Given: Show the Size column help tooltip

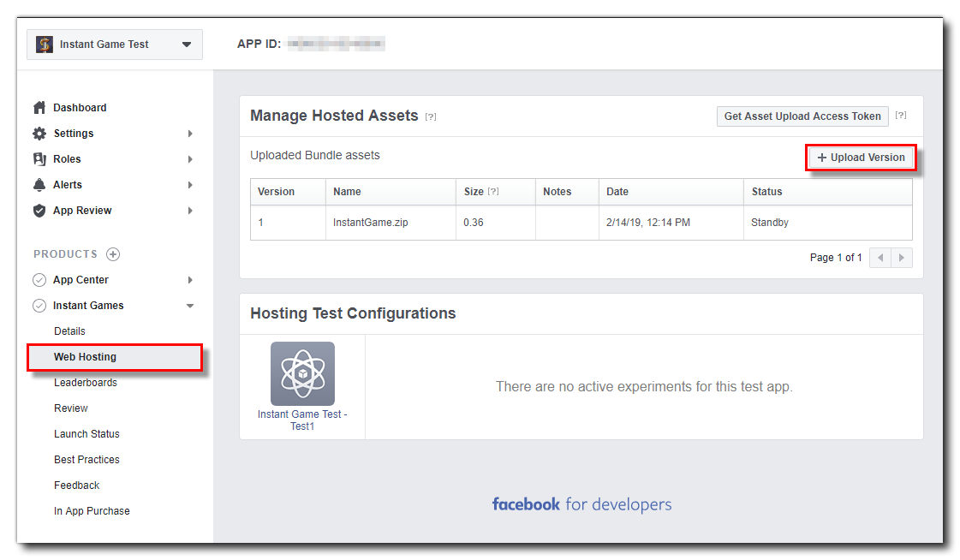Looking at the screenshot, I should [493, 192].
